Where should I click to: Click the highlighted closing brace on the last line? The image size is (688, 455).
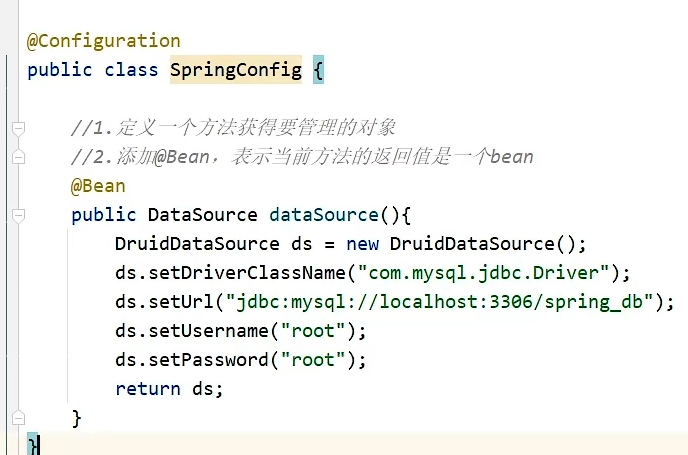pyautogui.click(x=33, y=444)
